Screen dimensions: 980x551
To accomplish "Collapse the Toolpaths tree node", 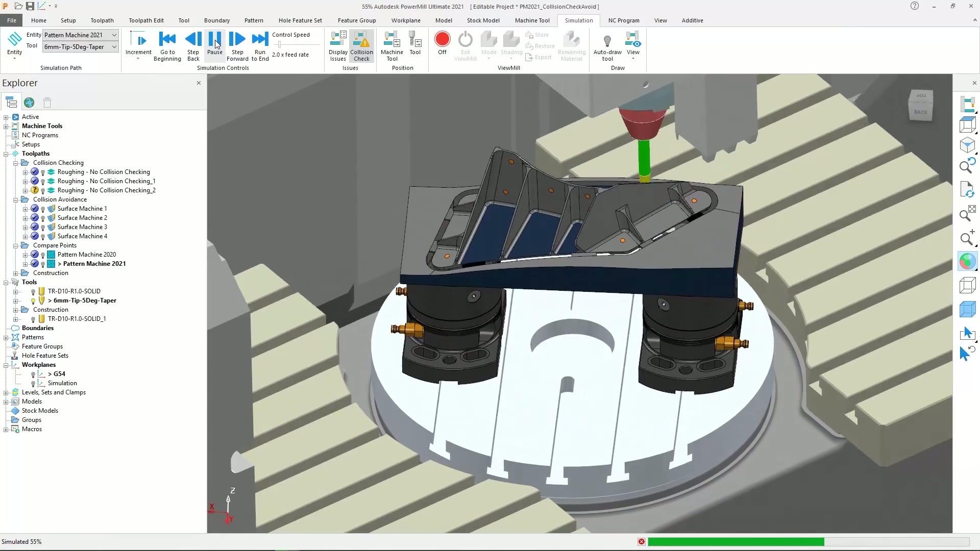I will point(6,154).
